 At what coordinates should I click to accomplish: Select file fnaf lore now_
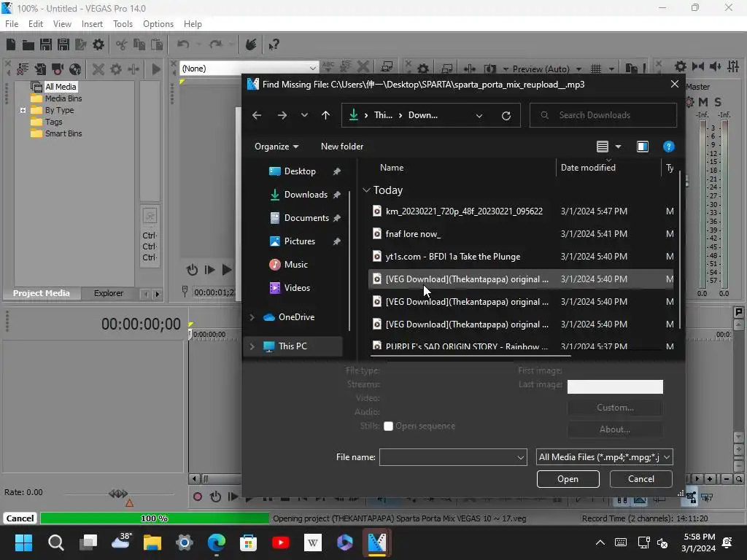coord(522,234)
